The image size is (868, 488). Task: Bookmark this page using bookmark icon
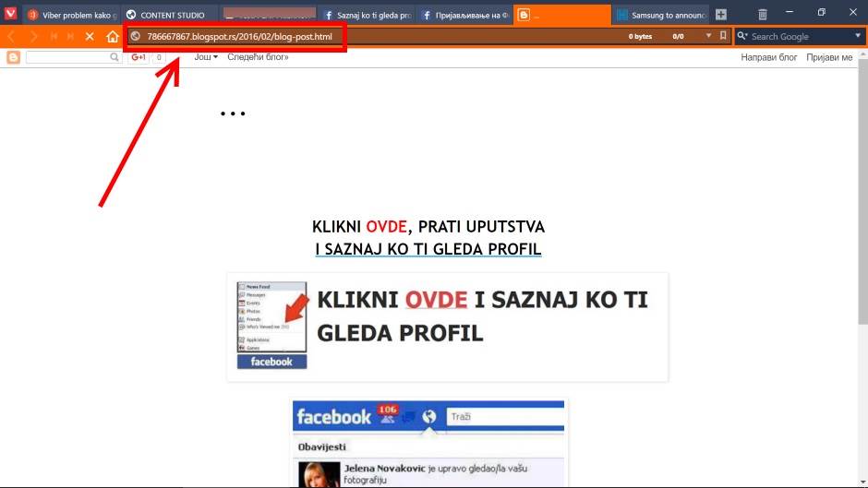pyautogui.click(x=723, y=36)
